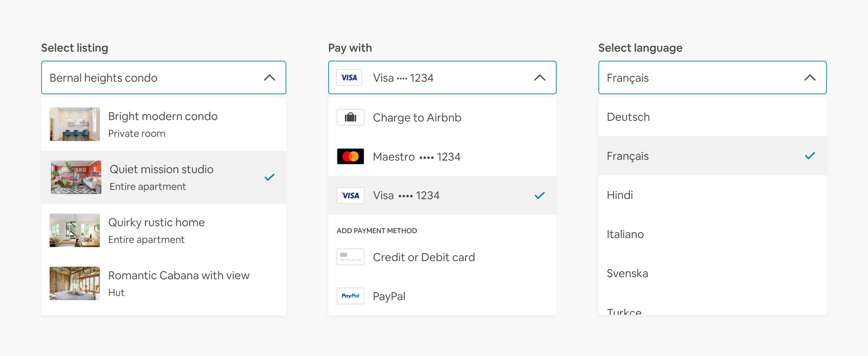The image size is (868, 356).
Task: Click Romantic Cabana with view thumbnail
Action: tap(75, 283)
